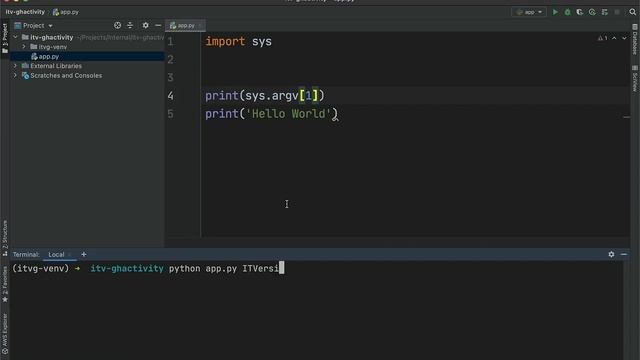Select External Libraries in project tree

click(56, 66)
